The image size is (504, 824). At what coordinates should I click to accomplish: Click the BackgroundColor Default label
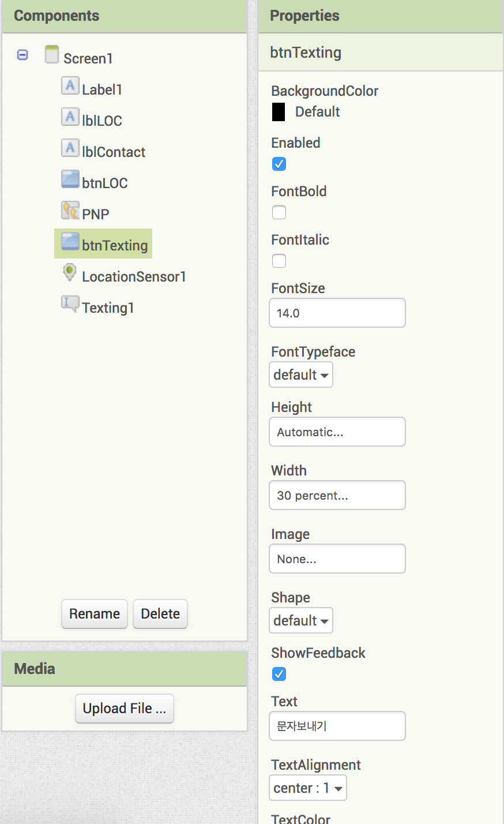(x=317, y=112)
